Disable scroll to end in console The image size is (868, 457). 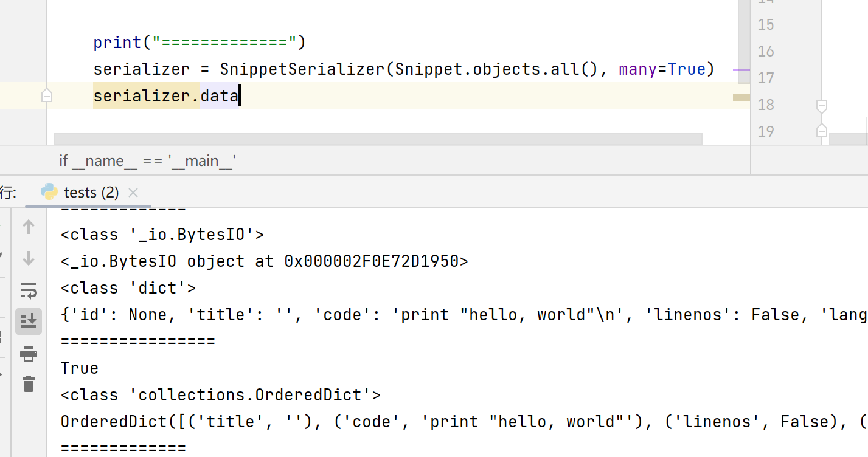click(x=29, y=321)
